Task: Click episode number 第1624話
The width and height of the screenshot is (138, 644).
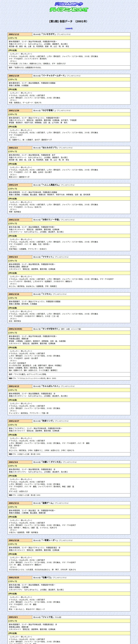Action: 37,617
